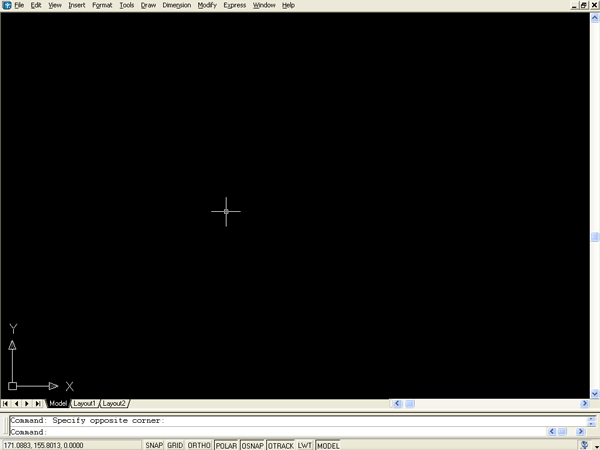Open the Draw menu
The height and width of the screenshot is (450, 600).
click(148, 5)
